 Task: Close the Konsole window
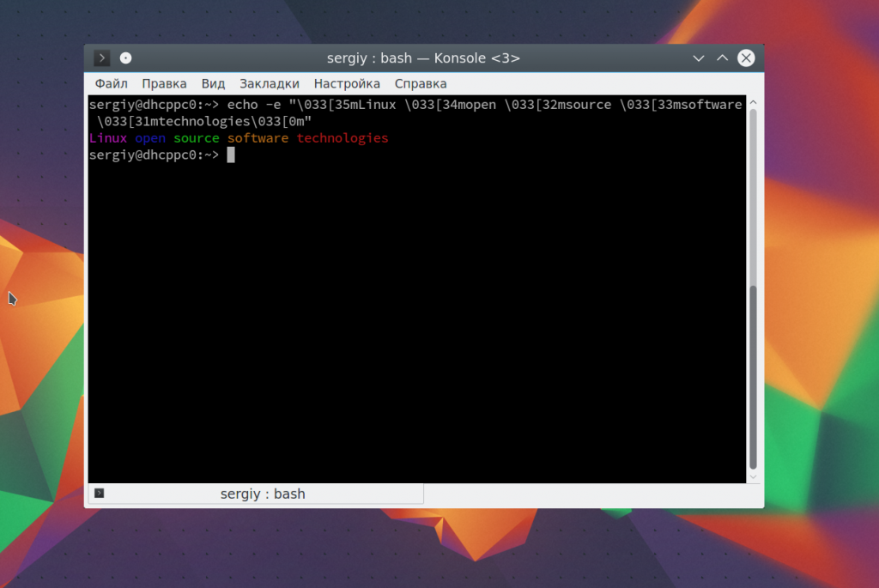tap(746, 58)
